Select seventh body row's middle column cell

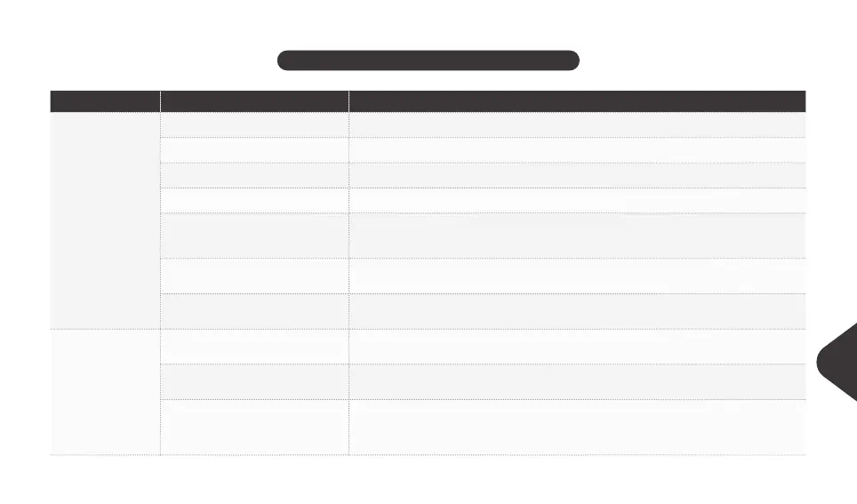(x=254, y=311)
